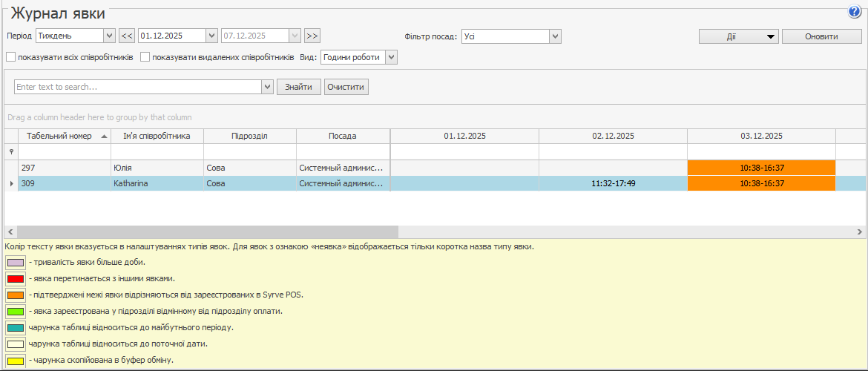Click sort arrow on Табельний номер column
The width and height of the screenshot is (868, 371).
(104, 137)
